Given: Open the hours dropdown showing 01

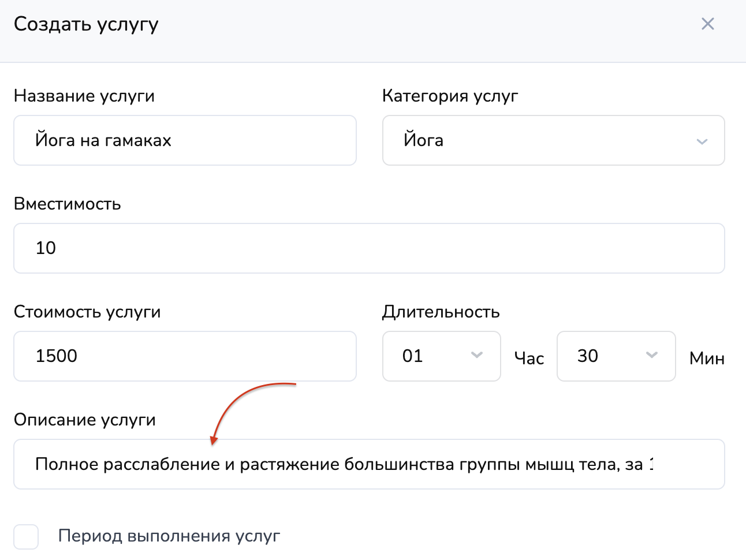Looking at the screenshot, I should click(x=433, y=356).
